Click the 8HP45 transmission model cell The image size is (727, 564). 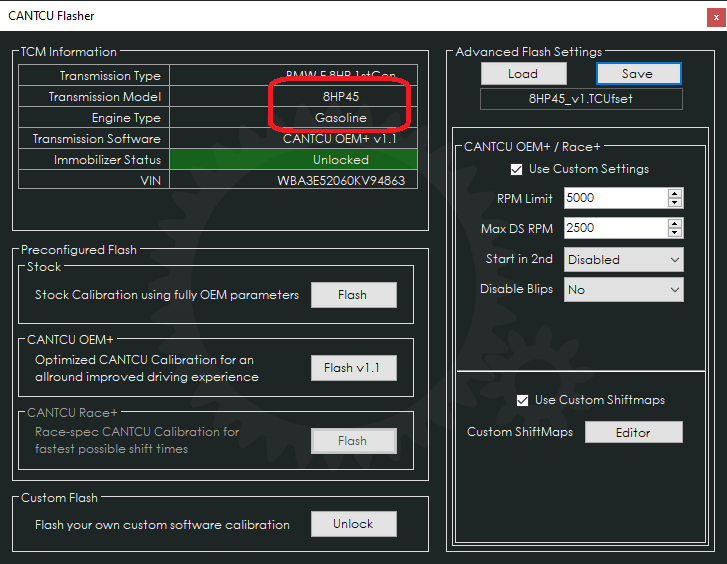(293, 96)
